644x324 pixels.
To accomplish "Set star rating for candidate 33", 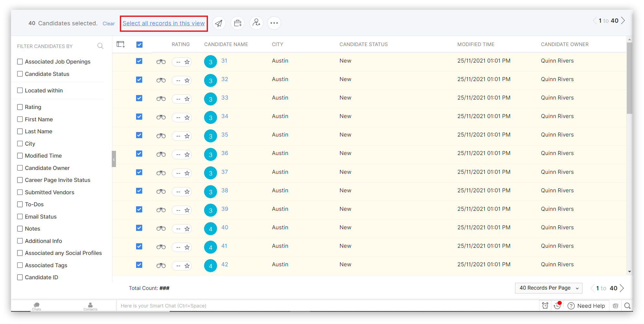I will tap(187, 99).
